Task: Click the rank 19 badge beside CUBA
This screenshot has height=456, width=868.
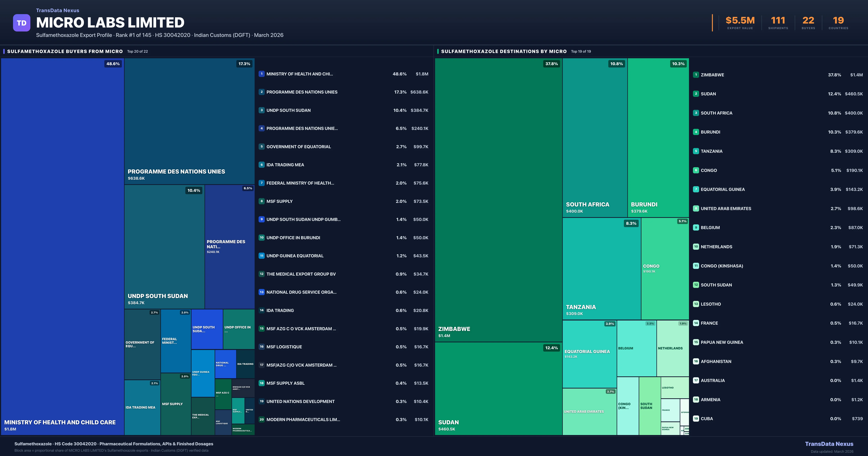Action: coord(696,419)
